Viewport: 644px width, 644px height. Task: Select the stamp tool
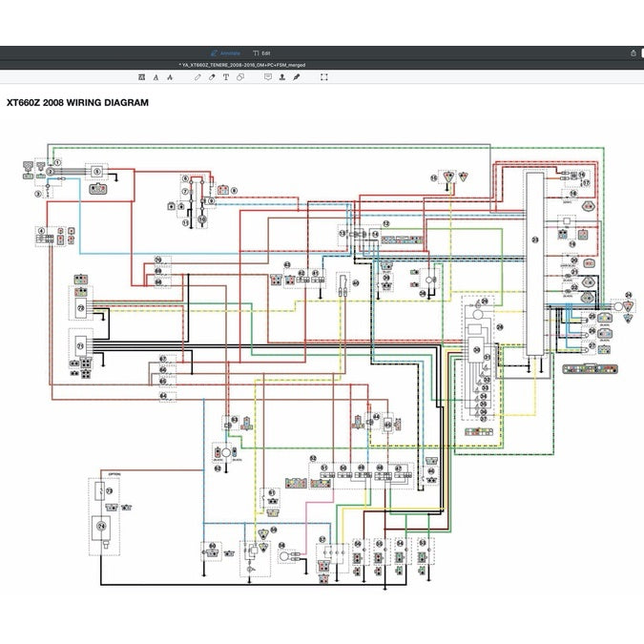pyautogui.click(x=281, y=76)
